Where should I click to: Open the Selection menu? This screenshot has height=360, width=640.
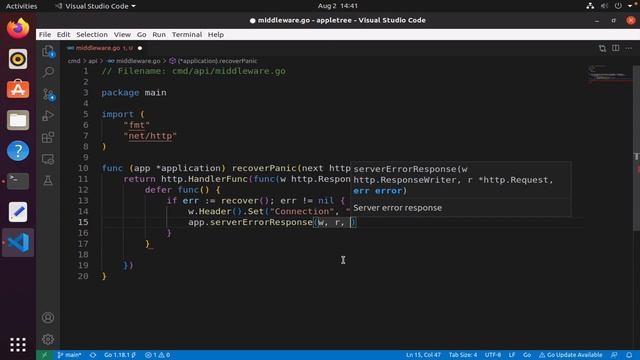(92, 35)
